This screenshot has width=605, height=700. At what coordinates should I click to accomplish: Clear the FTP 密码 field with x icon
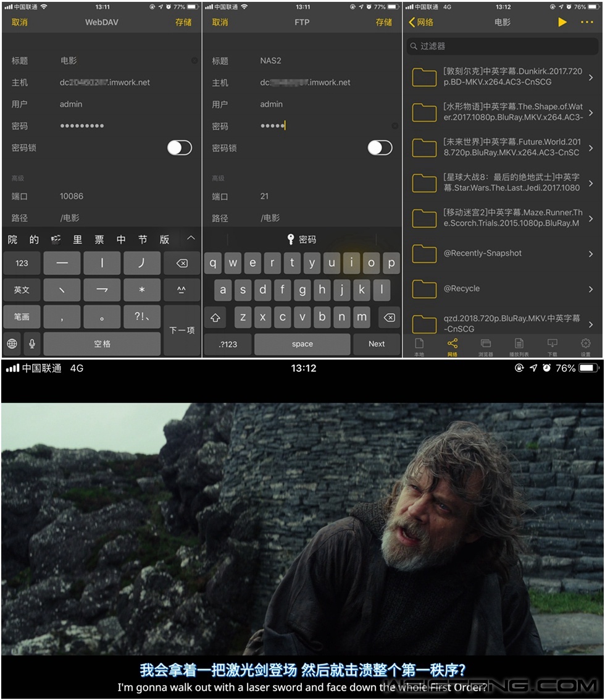[394, 126]
